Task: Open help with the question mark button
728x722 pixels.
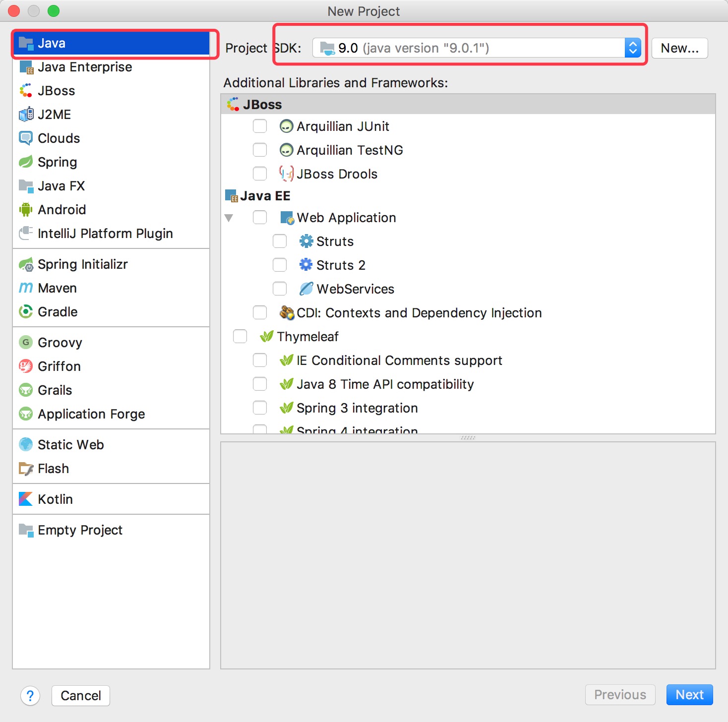Action: pyautogui.click(x=30, y=696)
